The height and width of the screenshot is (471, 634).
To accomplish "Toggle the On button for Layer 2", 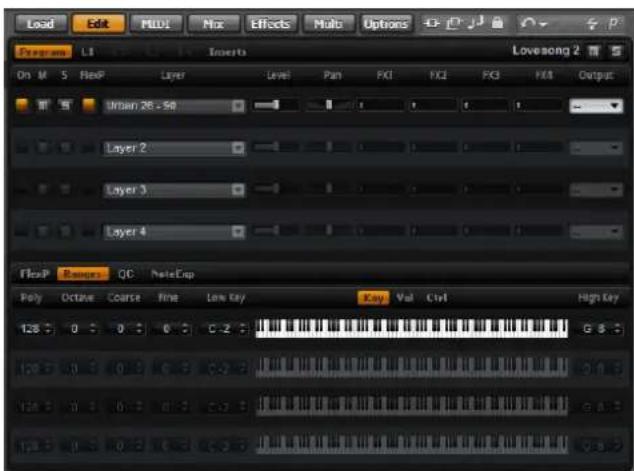I will tap(22, 148).
